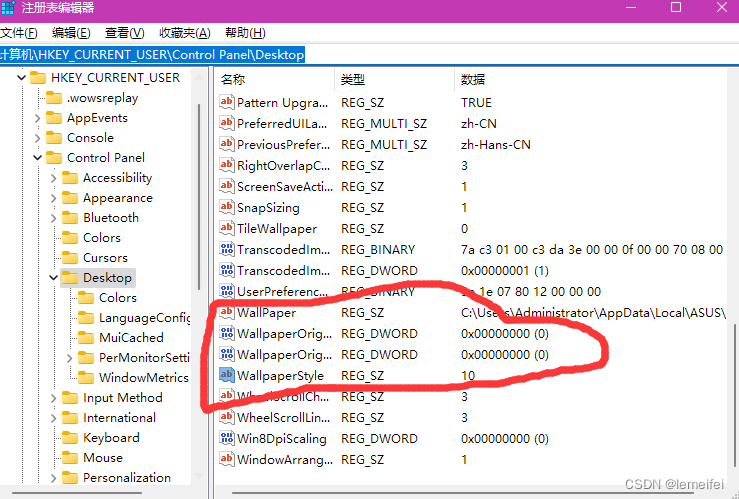Image resolution: width=739 pixels, height=499 pixels.
Task: Collapse the Desktop key
Action: (x=53, y=278)
